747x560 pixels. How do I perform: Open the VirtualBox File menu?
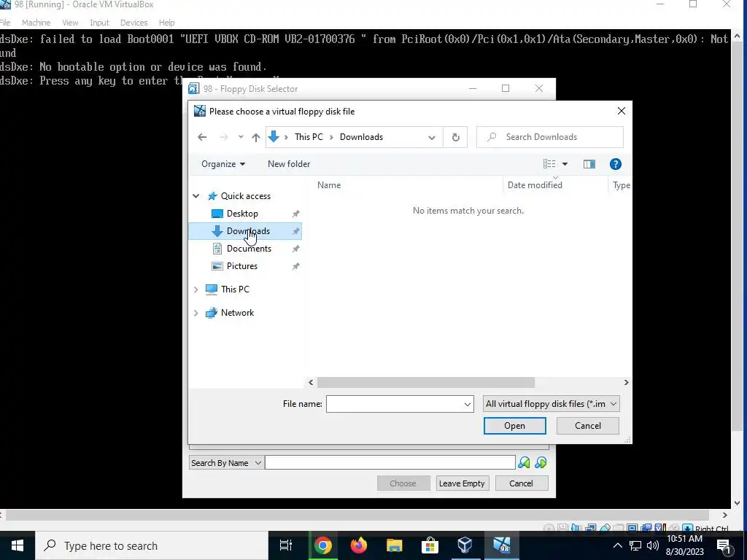pos(5,23)
